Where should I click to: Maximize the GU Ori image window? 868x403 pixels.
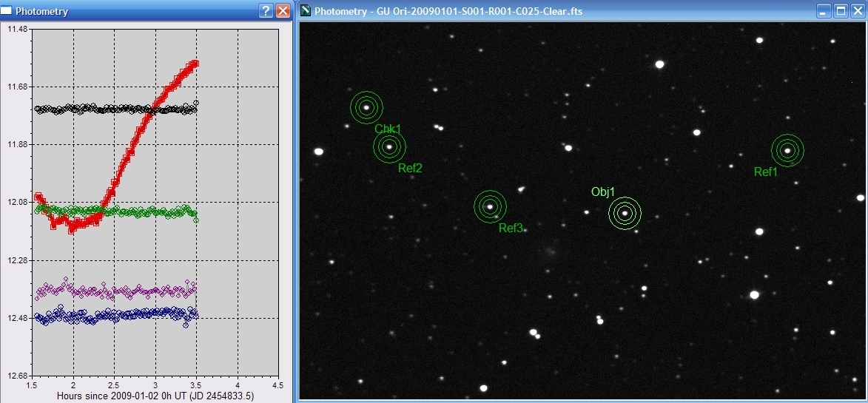(841, 11)
